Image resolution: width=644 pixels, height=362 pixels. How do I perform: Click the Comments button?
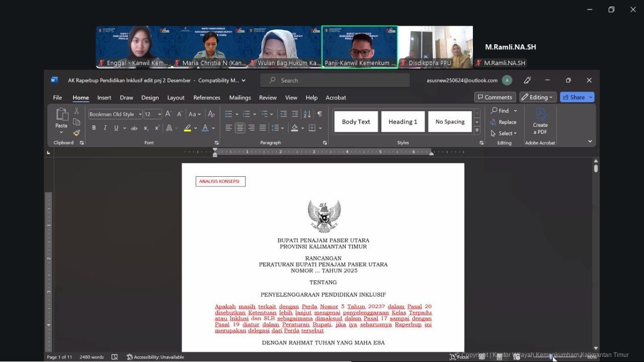coord(495,97)
